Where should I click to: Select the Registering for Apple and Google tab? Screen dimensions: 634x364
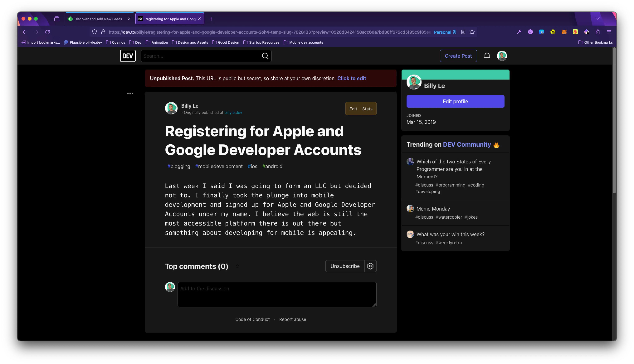click(170, 19)
